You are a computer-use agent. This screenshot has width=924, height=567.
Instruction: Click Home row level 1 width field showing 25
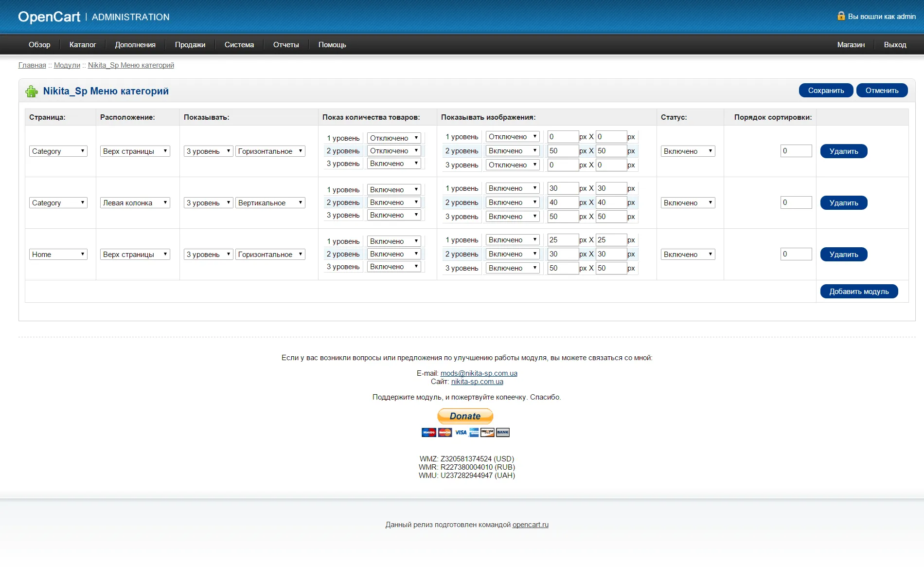(563, 240)
